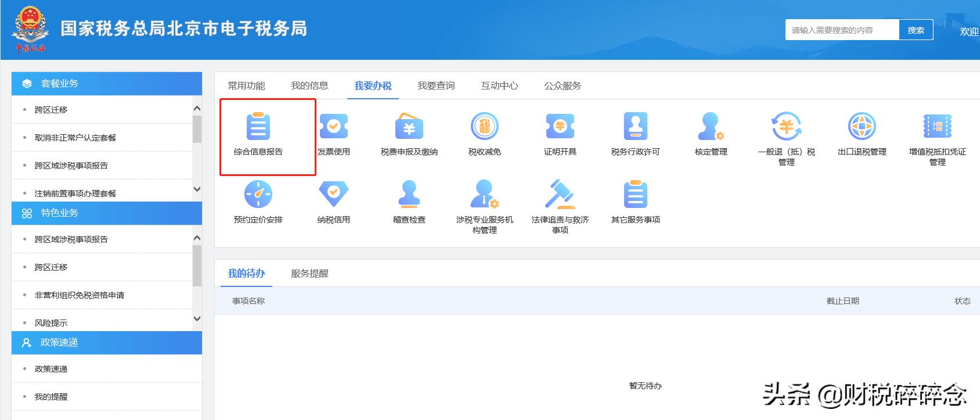Click the 截止日期 column header

[x=843, y=301]
